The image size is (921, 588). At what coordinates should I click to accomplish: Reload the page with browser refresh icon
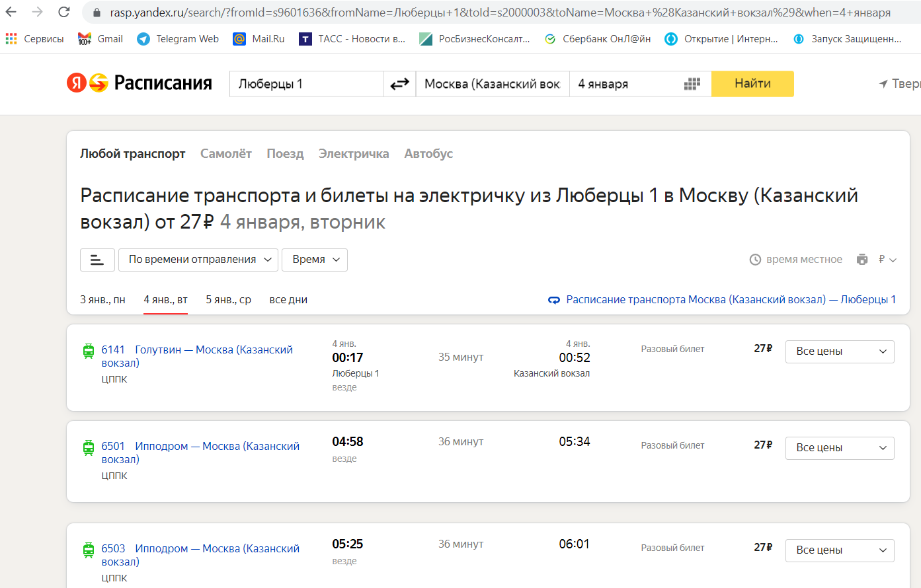(x=64, y=12)
